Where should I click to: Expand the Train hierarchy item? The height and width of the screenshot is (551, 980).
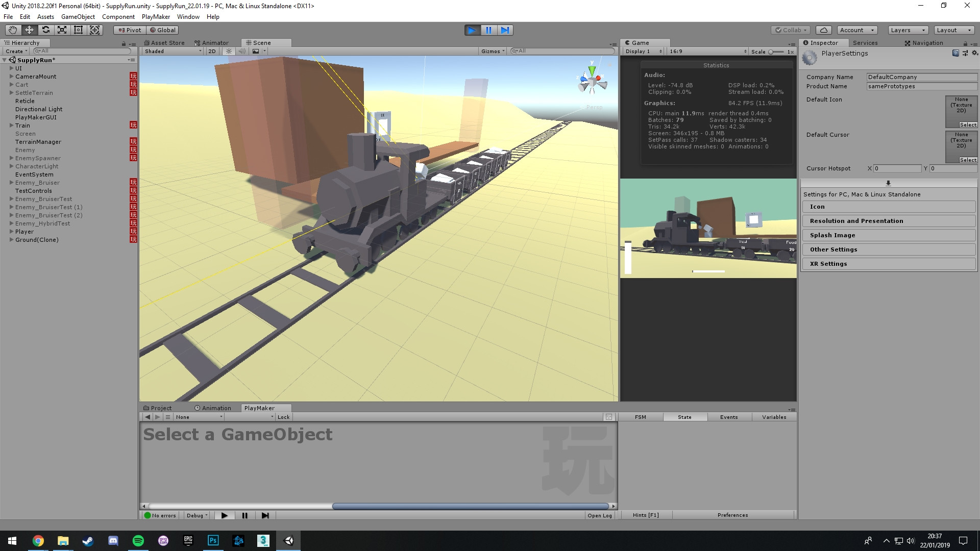click(11, 126)
